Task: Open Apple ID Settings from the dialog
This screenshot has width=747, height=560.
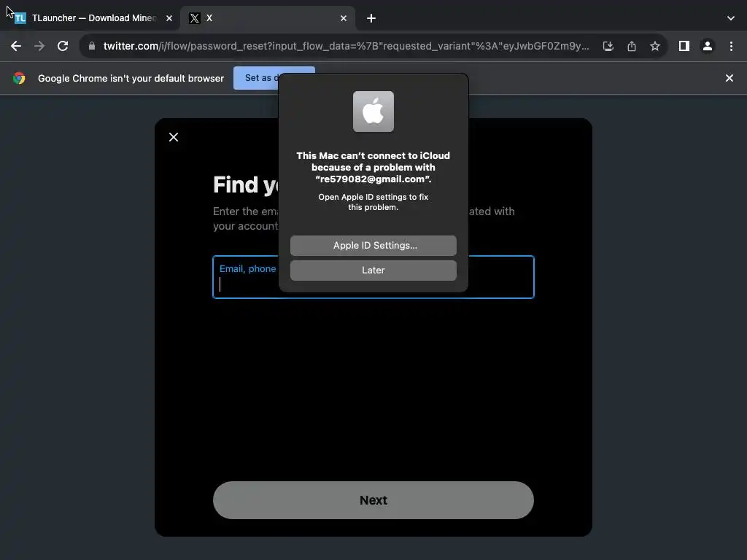Action: pyautogui.click(x=373, y=245)
